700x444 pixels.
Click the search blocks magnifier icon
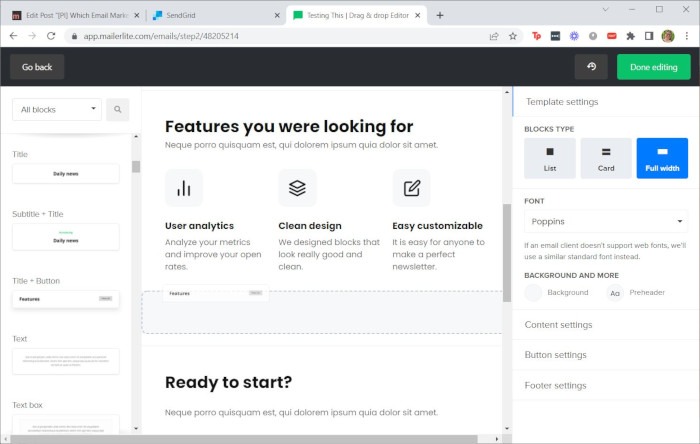point(118,109)
